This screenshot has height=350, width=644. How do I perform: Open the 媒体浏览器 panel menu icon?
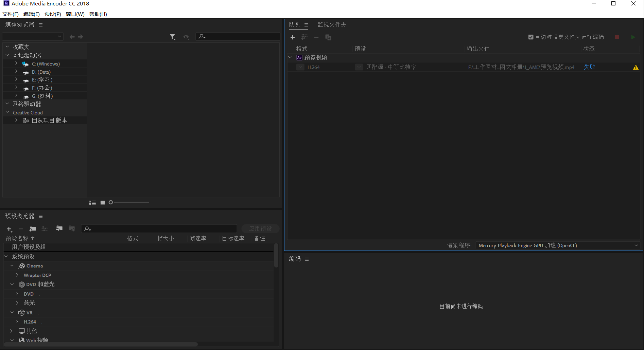pos(41,25)
